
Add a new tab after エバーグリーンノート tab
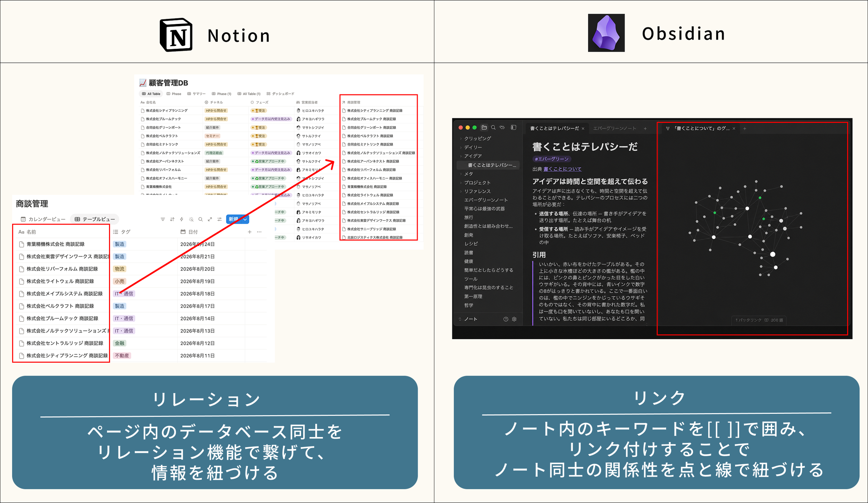(645, 129)
